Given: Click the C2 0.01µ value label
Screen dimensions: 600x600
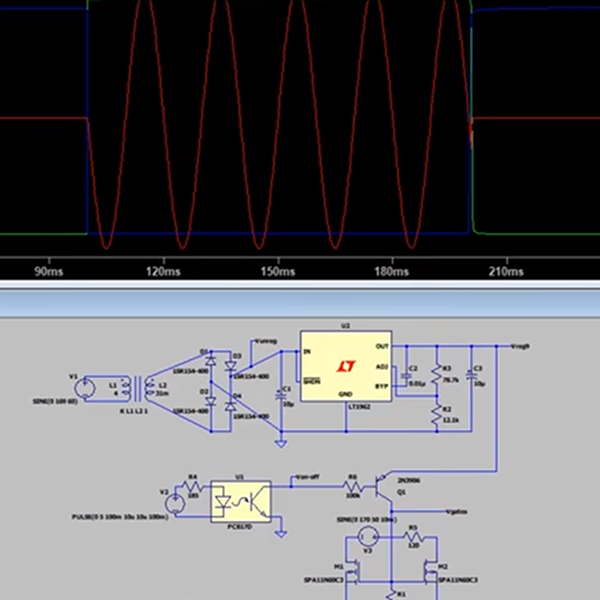Looking at the screenshot, I should (417, 383).
